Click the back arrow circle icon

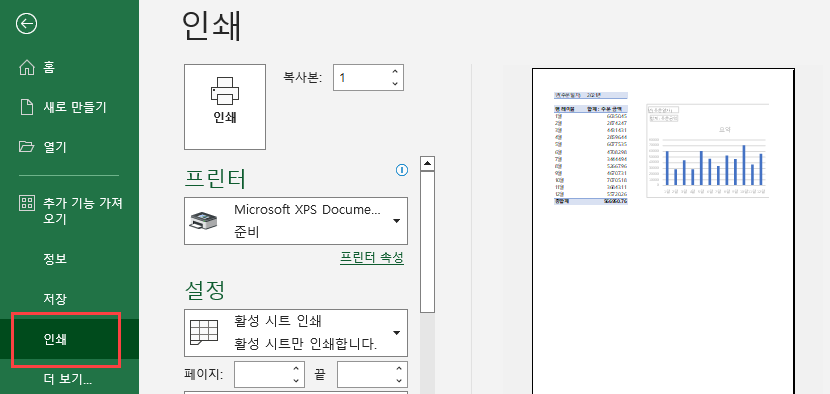26,24
